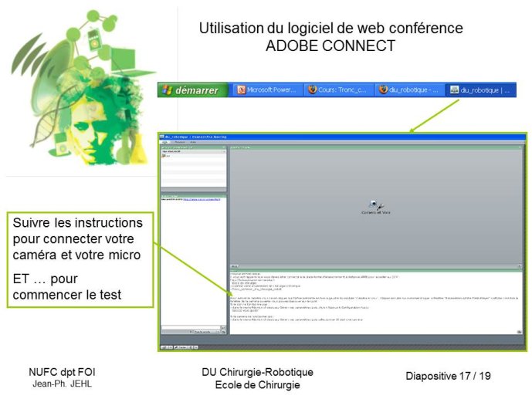
Task: Click the Caméra et Voix webcam icon
Action: click(375, 205)
